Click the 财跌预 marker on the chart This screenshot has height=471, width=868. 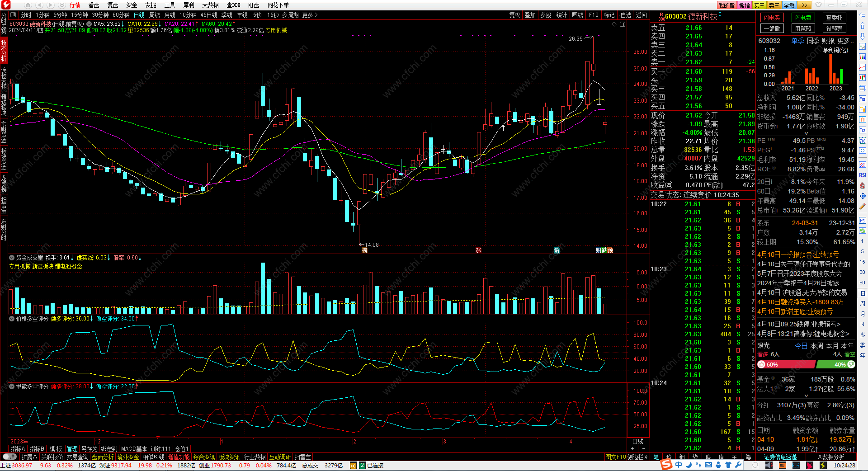[604, 250]
